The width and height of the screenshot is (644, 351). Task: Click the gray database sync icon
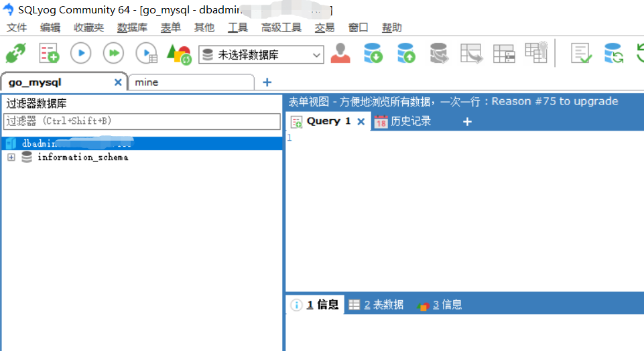click(x=439, y=54)
